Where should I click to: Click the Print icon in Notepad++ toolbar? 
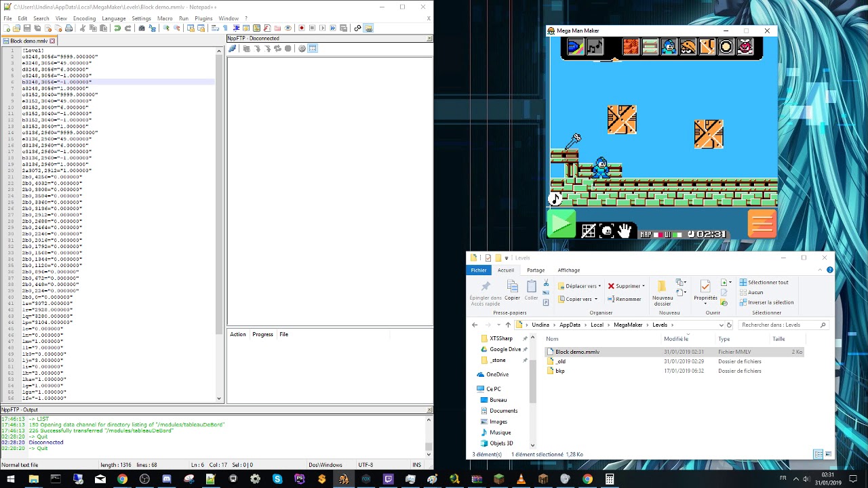68,28
